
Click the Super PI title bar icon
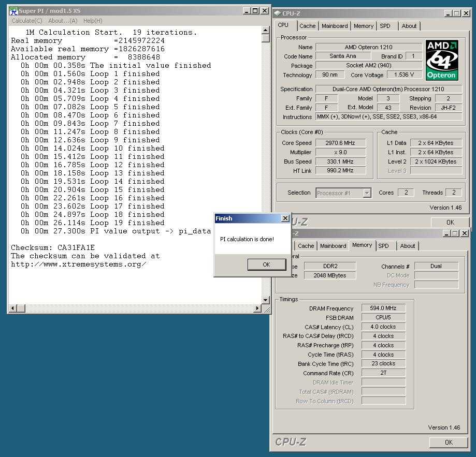(x=13, y=11)
